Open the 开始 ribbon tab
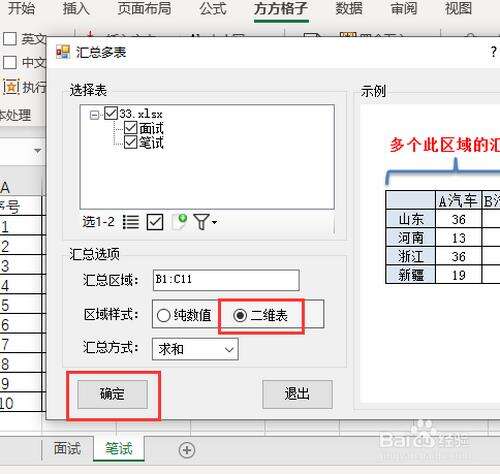Viewport: 500px width, 474px height. click(21, 8)
